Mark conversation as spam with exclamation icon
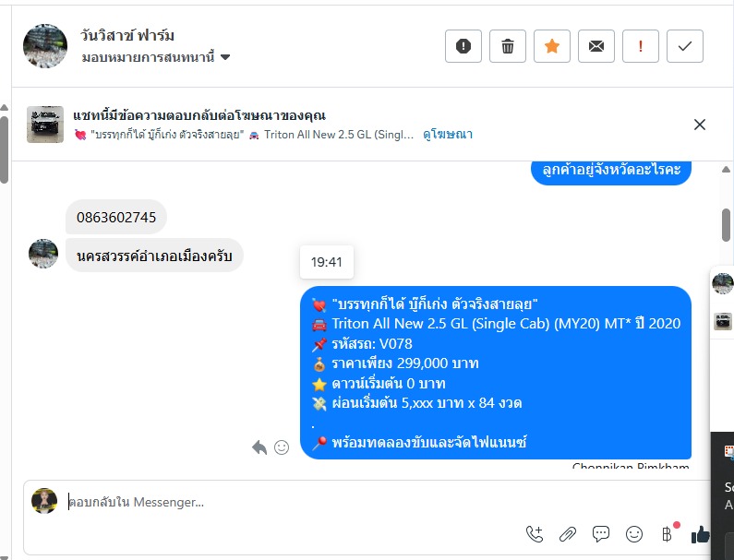The image size is (734, 560). (x=463, y=46)
